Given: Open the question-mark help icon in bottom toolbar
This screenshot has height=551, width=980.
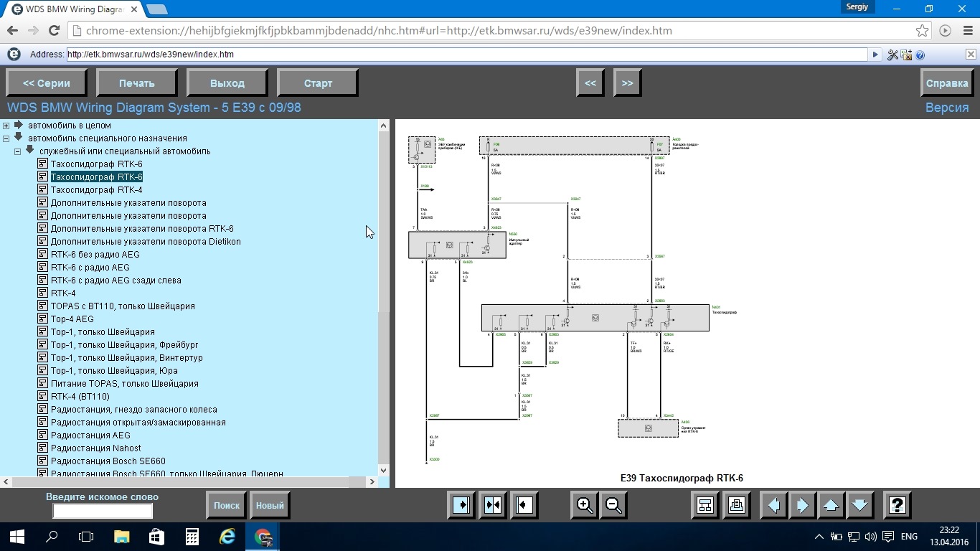Looking at the screenshot, I should (897, 505).
